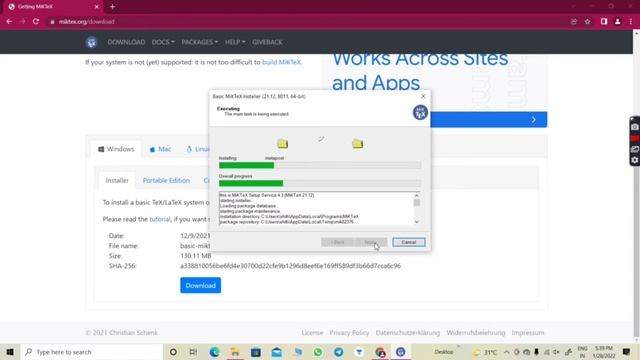Click the Overall progress bar
The width and height of the screenshot is (640, 360).
pyautogui.click(x=320, y=183)
